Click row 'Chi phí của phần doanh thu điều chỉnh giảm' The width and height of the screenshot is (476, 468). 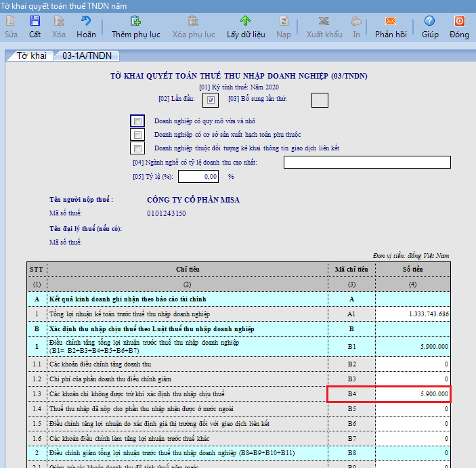pos(238,379)
